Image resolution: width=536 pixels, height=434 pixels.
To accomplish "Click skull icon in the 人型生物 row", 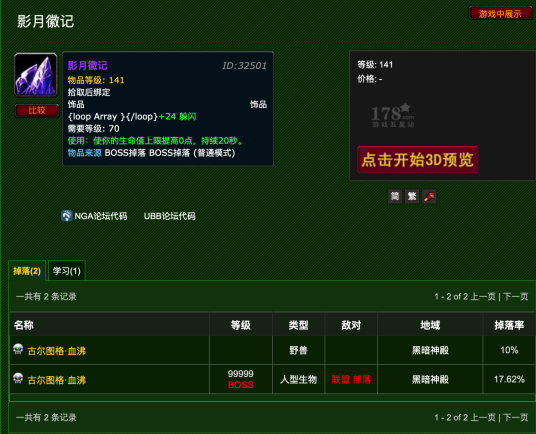I will [18, 378].
